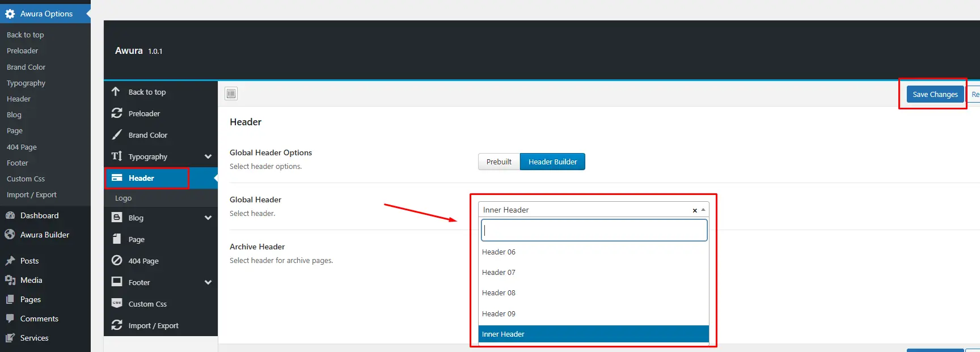
Task: Click the 404 Page ban icon
Action: pos(117,260)
